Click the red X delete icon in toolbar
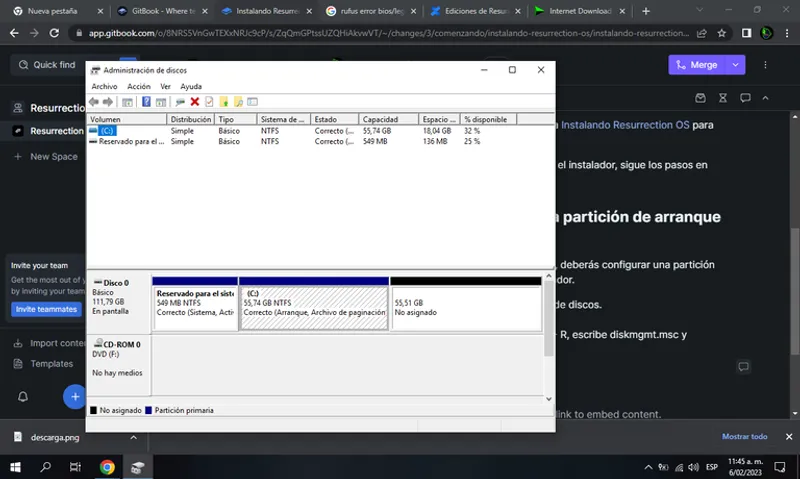 pyautogui.click(x=194, y=102)
